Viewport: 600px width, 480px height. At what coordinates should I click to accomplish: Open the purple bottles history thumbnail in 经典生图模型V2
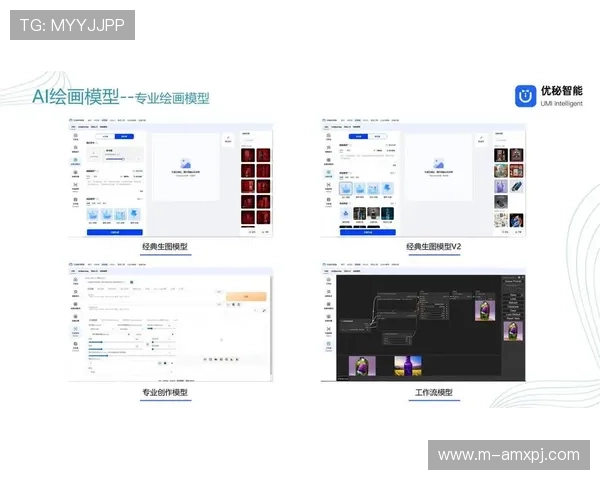[501, 186]
